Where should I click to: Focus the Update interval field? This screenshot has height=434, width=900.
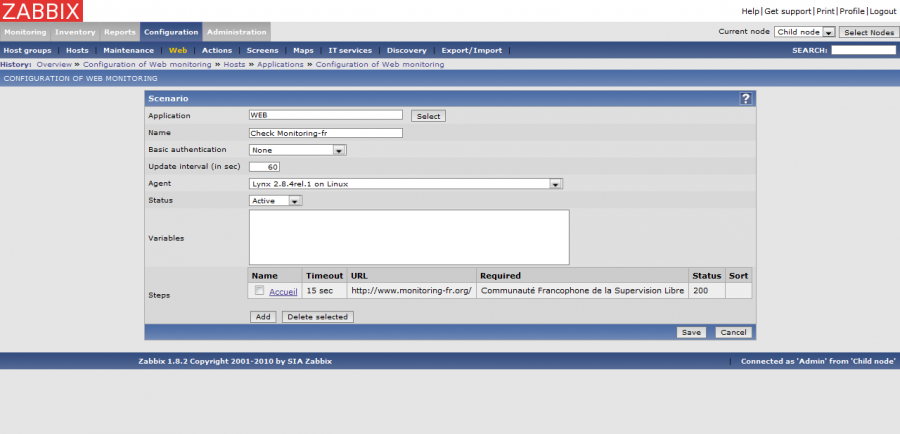265,167
